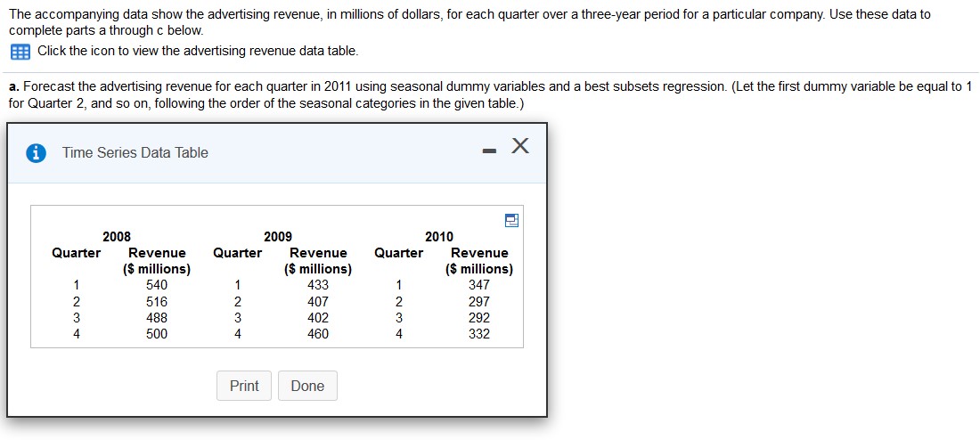Select 2008 Q2 revenue value 516
Viewport: 980px width, 440px height.
[x=156, y=301]
